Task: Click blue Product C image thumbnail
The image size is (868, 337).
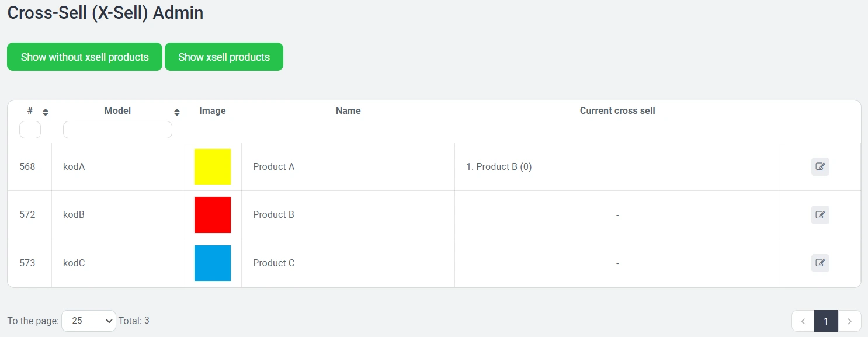Action: [x=213, y=263]
